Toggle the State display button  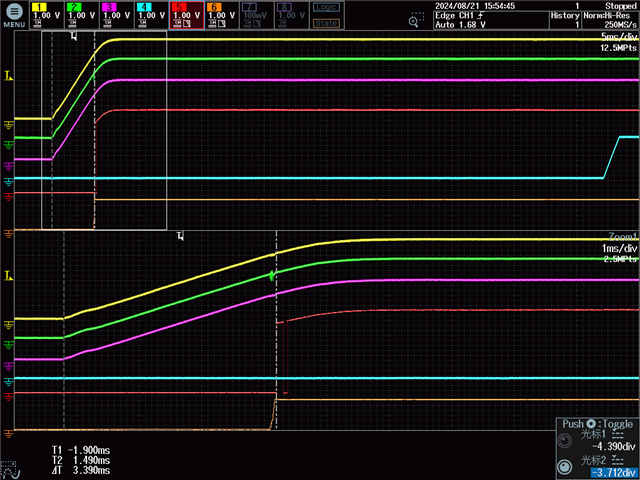pyautogui.click(x=327, y=23)
